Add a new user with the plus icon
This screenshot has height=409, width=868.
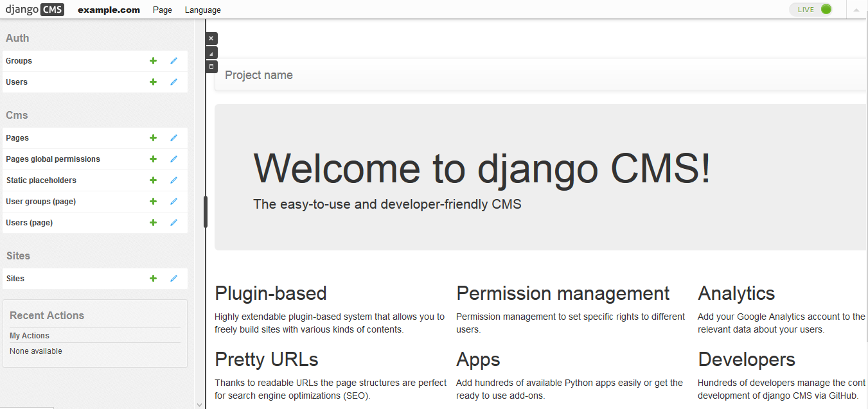click(153, 82)
